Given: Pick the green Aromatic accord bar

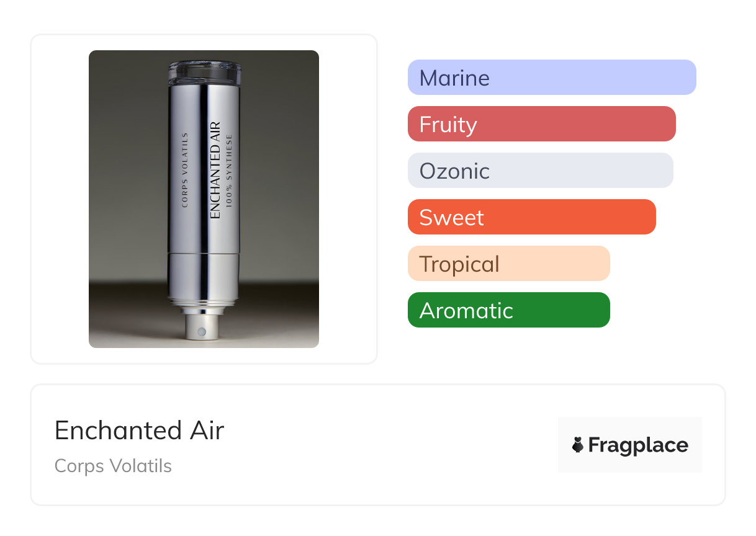Looking at the screenshot, I should [x=508, y=310].
